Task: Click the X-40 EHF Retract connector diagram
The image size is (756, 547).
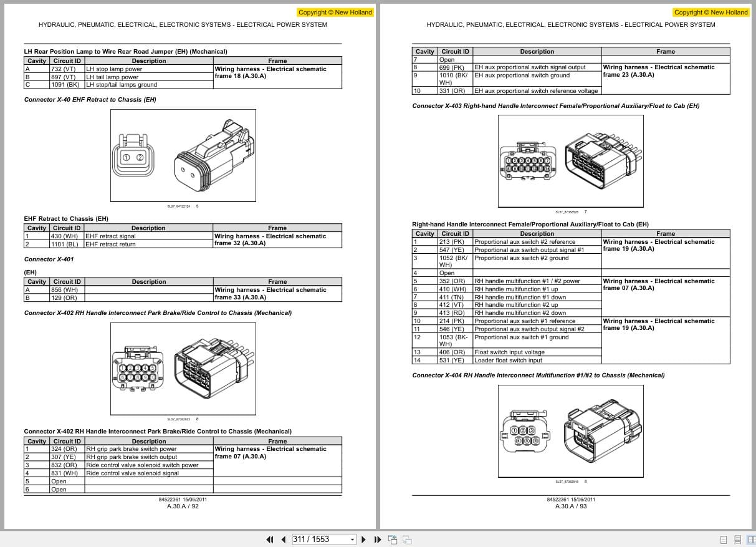Action: pos(183,155)
